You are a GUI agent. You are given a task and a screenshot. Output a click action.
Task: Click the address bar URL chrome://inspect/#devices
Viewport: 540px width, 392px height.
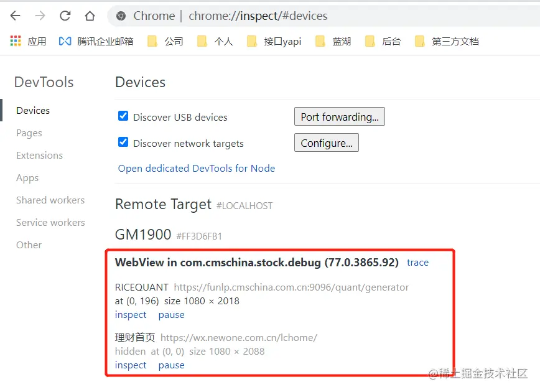(258, 16)
